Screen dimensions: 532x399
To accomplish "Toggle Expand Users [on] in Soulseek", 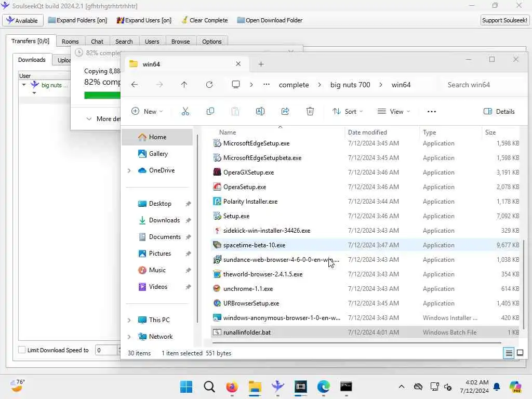I will pos(144,20).
